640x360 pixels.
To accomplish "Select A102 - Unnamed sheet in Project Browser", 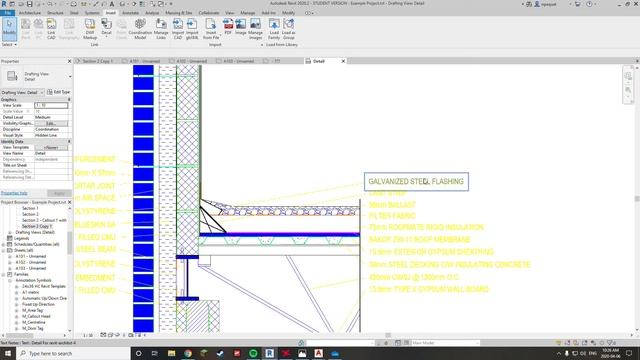I will (x=31, y=262).
